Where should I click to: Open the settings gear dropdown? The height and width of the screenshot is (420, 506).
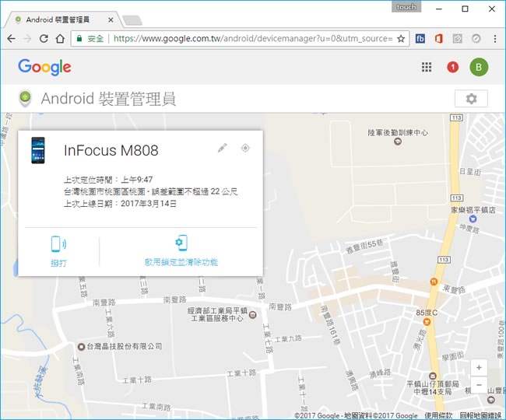click(471, 99)
